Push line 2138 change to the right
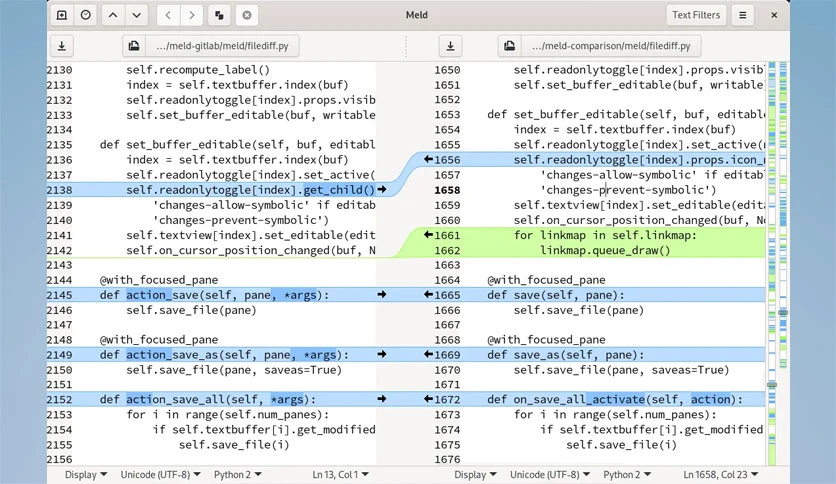Image resolution: width=836 pixels, height=484 pixels. point(382,190)
